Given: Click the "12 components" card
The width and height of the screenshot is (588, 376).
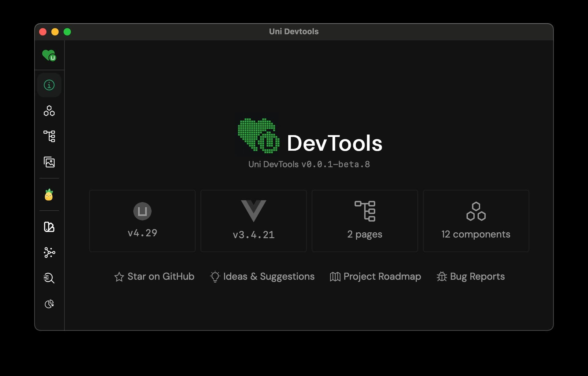Looking at the screenshot, I should [476, 221].
